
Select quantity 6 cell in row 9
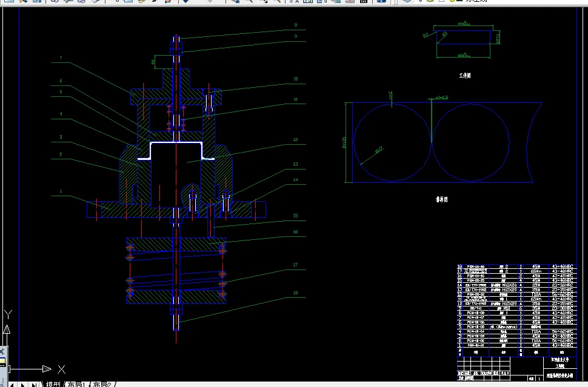pyautogui.click(x=521, y=308)
